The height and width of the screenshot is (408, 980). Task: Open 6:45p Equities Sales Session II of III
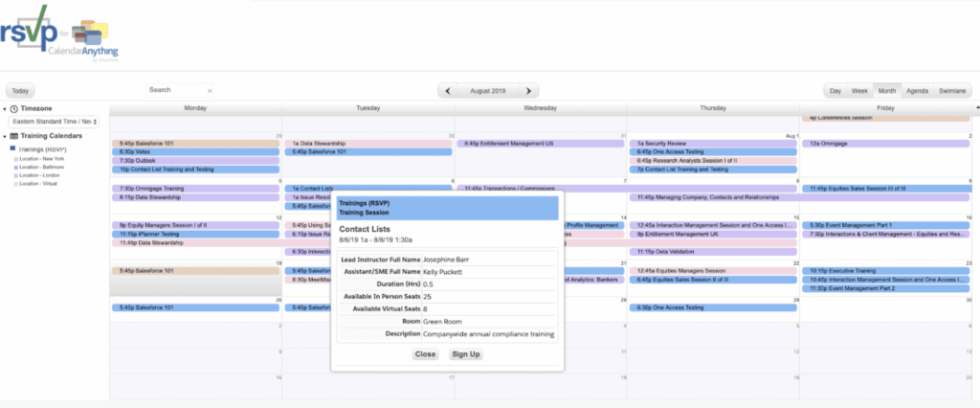coord(713,280)
